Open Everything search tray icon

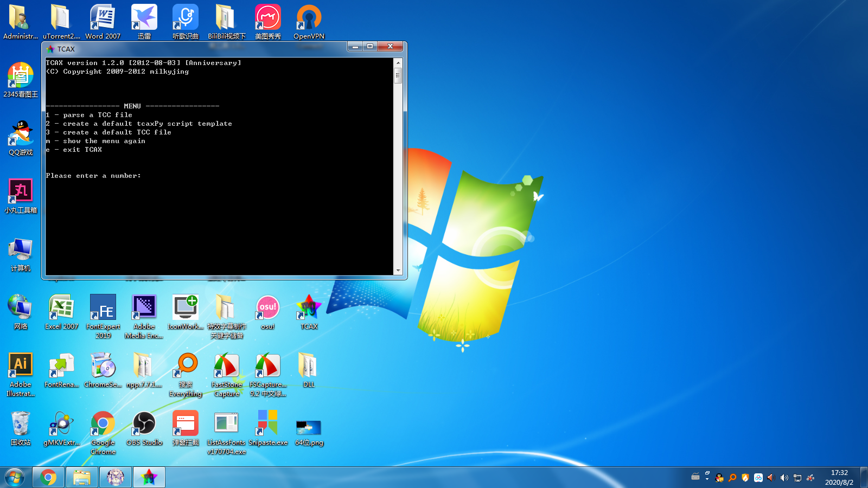[732, 478]
